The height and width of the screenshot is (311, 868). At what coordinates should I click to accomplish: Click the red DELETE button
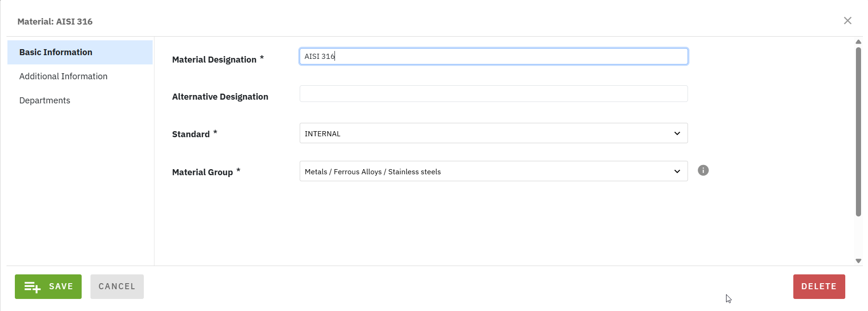coord(819,286)
